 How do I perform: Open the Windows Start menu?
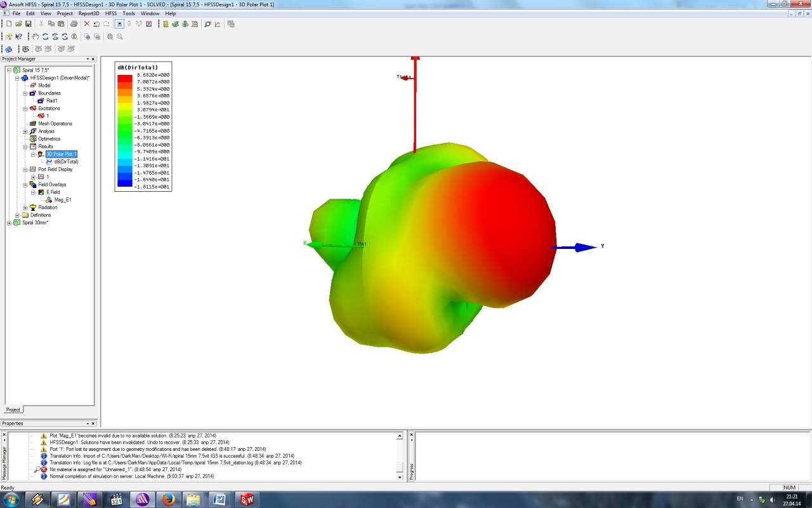[11, 498]
